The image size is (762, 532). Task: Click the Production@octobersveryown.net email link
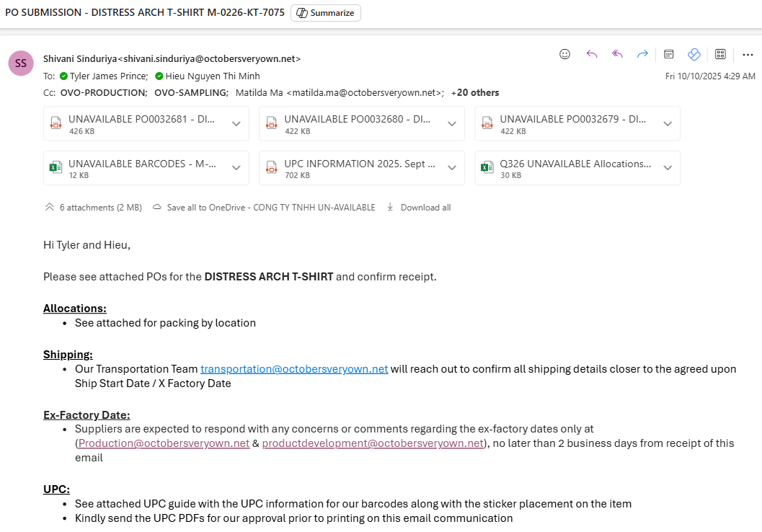164,443
